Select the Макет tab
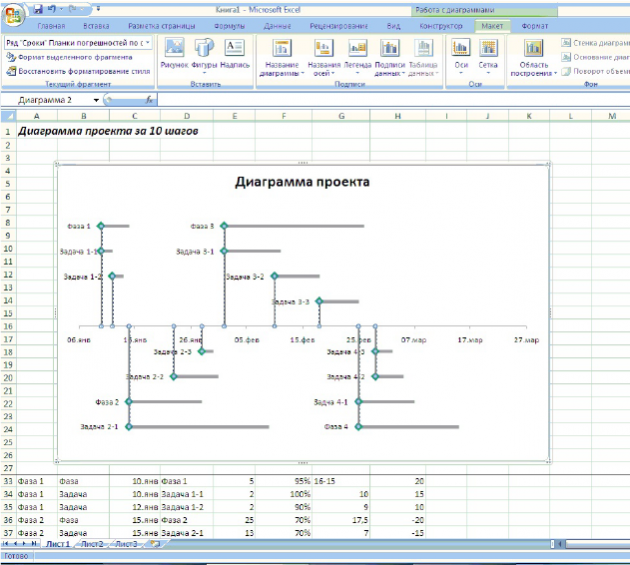This screenshot has height=565, width=630. click(x=492, y=26)
